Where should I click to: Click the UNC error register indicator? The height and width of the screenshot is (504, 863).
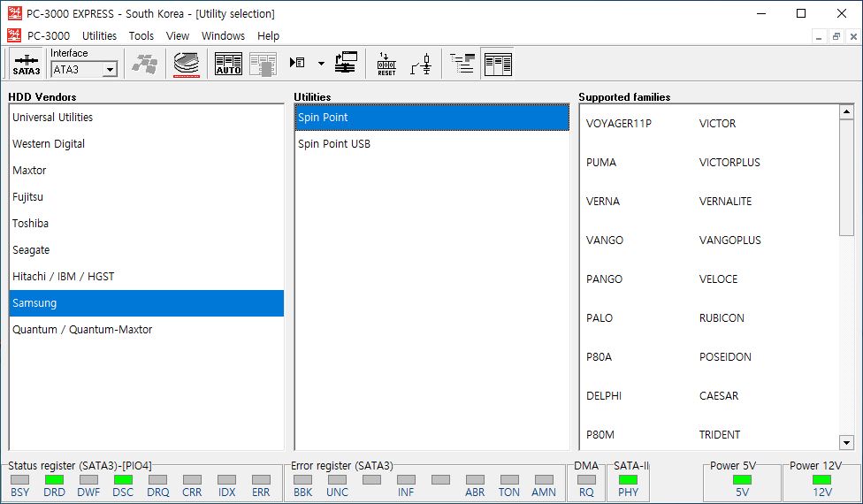point(338,480)
